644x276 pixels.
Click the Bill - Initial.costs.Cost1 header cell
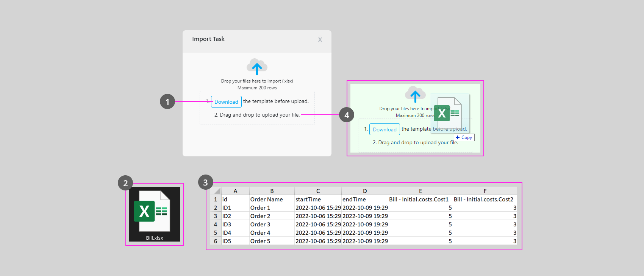click(420, 200)
